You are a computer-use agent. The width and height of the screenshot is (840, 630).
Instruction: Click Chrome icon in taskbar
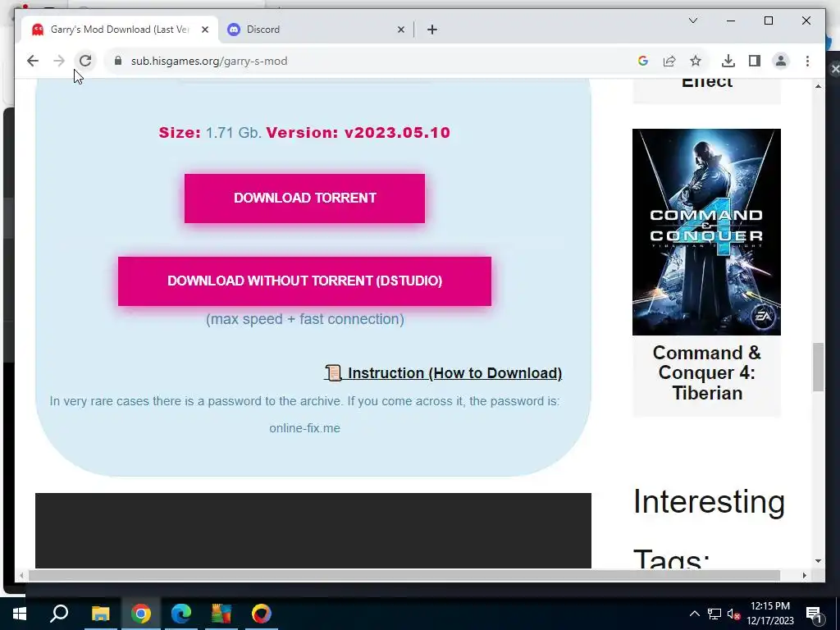141,614
